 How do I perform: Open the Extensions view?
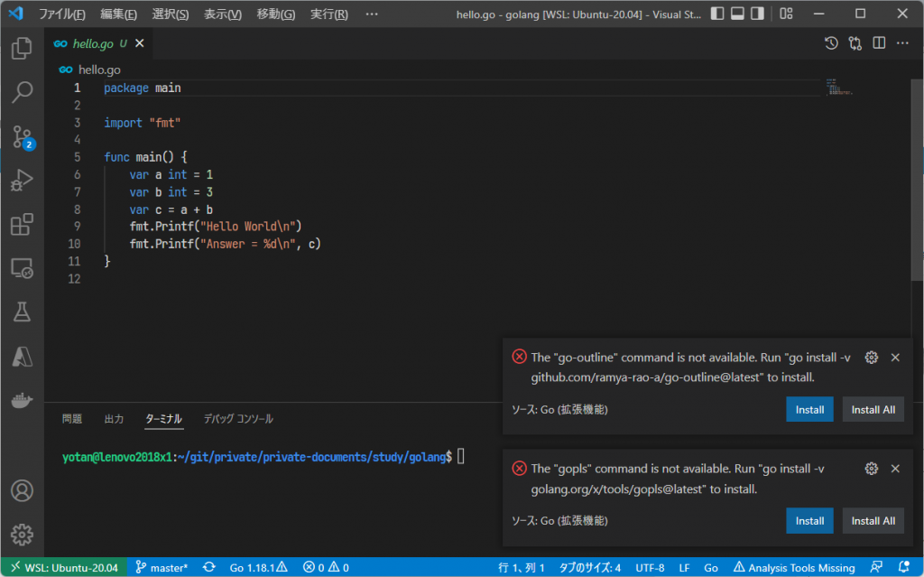[22, 224]
